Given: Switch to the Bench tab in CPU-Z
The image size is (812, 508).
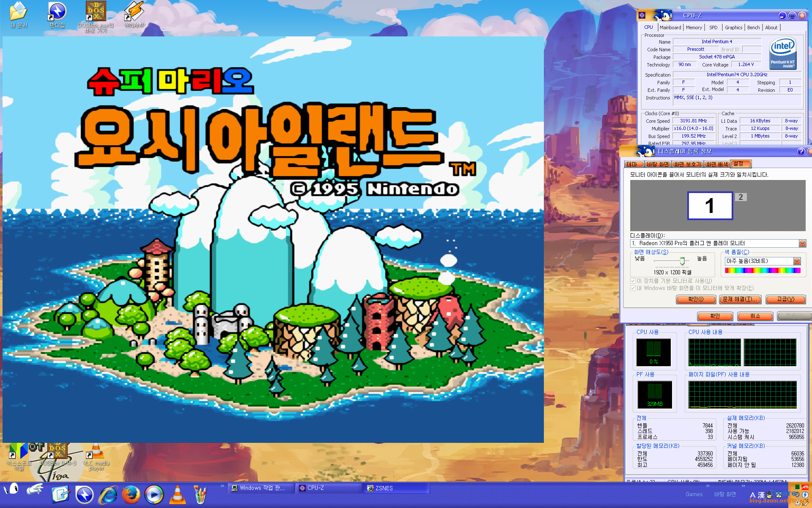Looking at the screenshot, I should 753,28.
